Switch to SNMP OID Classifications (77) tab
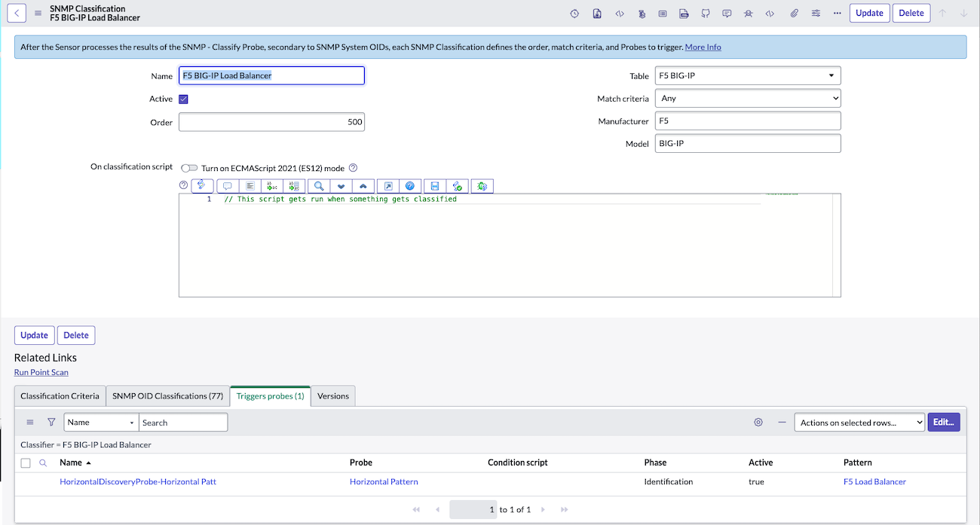Viewport: 980px width, 525px height. click(x=167, y=395)
